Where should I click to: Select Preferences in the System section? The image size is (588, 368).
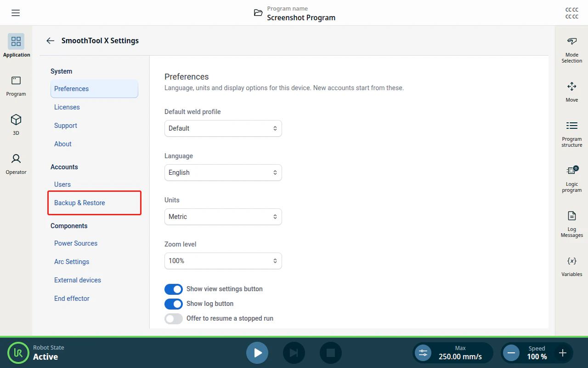click(94, 89)
